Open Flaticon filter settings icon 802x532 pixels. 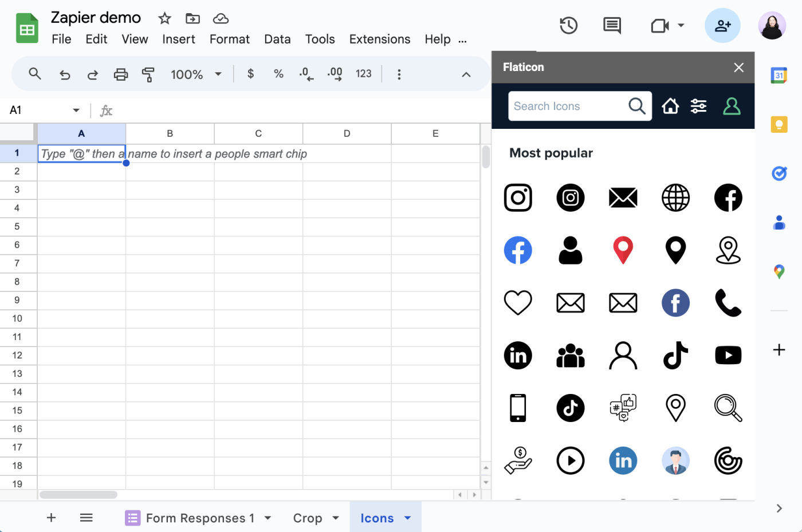(698, 106)
